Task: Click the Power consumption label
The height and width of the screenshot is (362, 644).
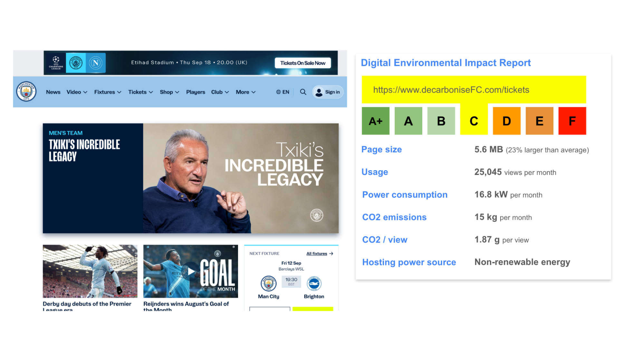Action: pos(405,195)
